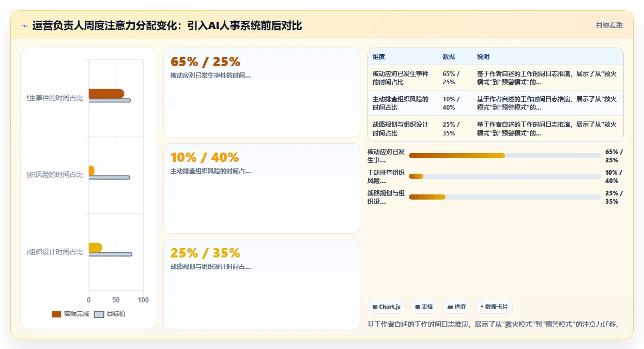Select table cell 主动排查组织风险的时间占比
This screenshot has height=349, width=644.
click(402, 103)
